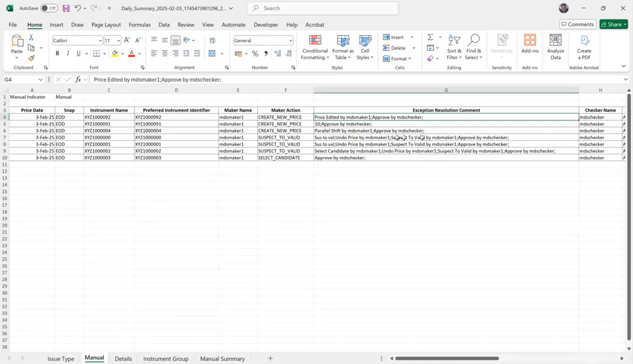Click in the Search box
The width and height of the screenshot is (633, 364).
[x=323, y=8]
